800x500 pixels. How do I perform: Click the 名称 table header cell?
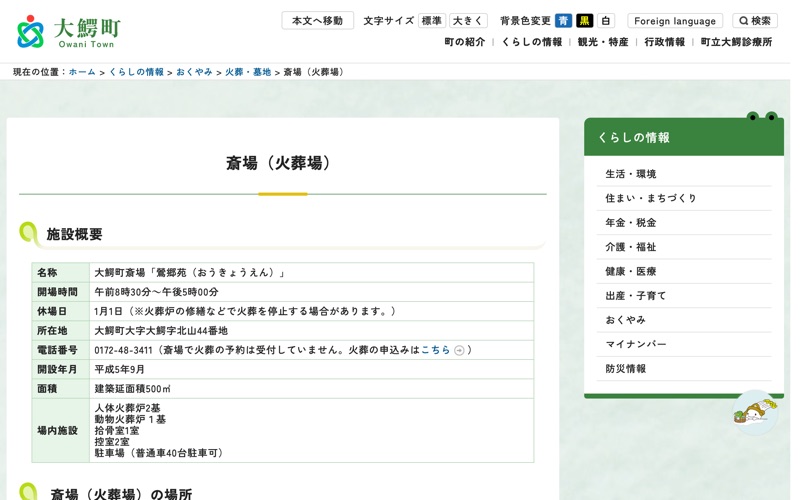pos(61,272)
